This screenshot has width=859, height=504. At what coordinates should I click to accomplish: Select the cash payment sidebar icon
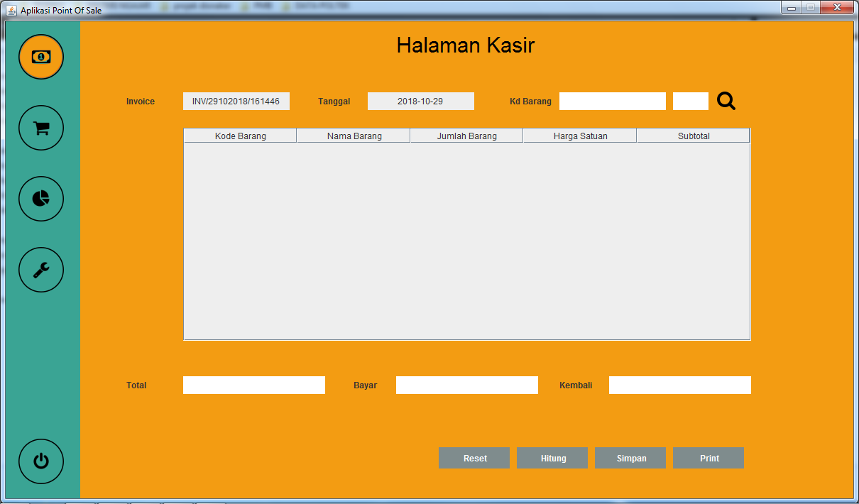40,57
